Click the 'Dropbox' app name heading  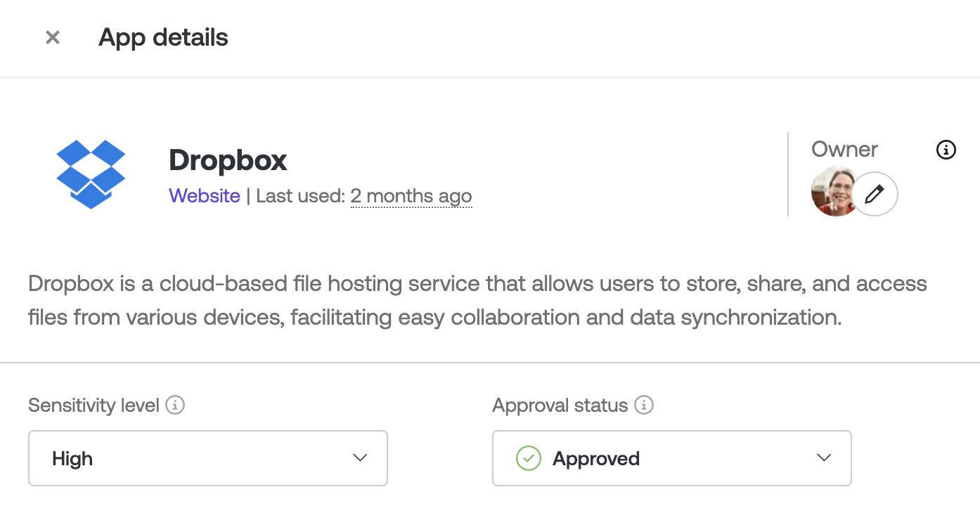pos(228,160)
